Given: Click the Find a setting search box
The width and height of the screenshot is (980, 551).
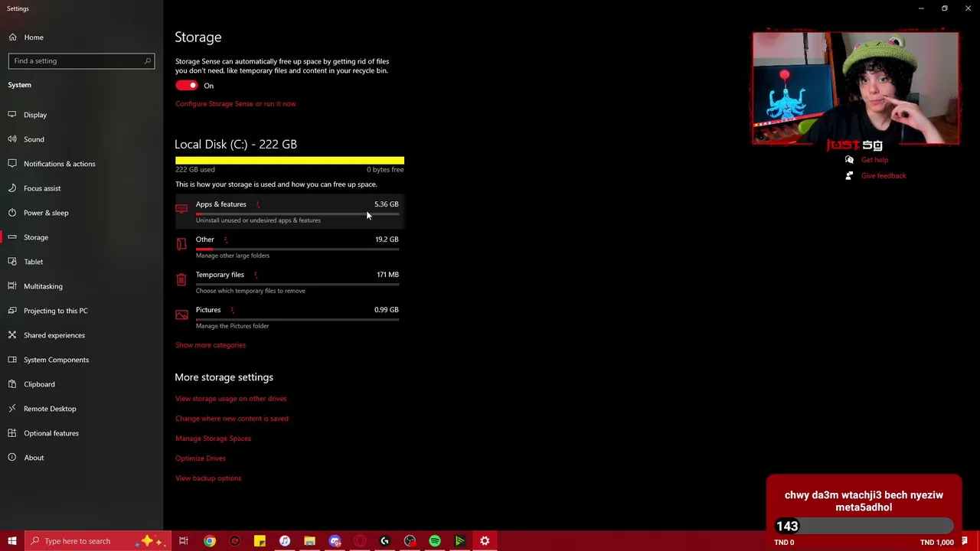Looking at the screenshot, I should [81, 60].
